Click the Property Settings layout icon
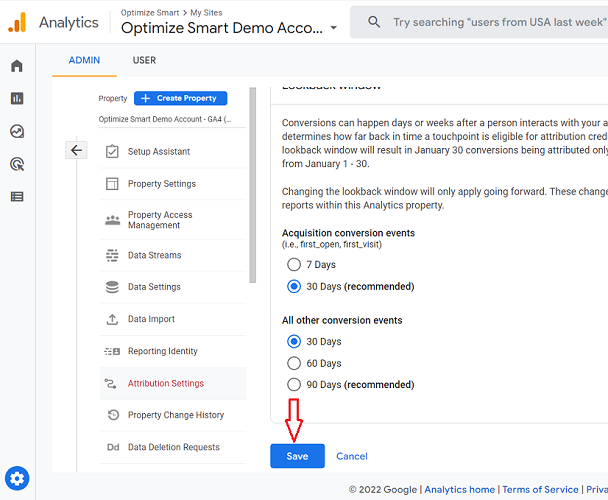The width and height of the screenshot is (608, 500). 112,183
